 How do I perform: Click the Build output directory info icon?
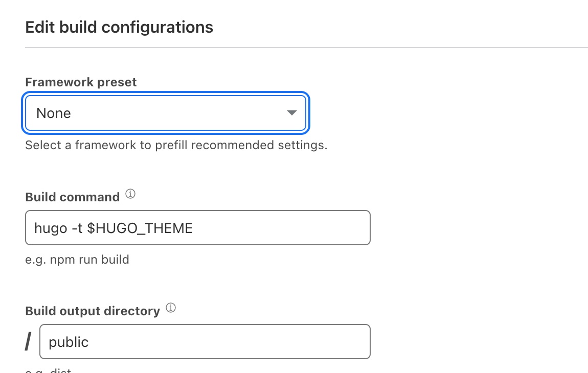click(x=171, y=308)
